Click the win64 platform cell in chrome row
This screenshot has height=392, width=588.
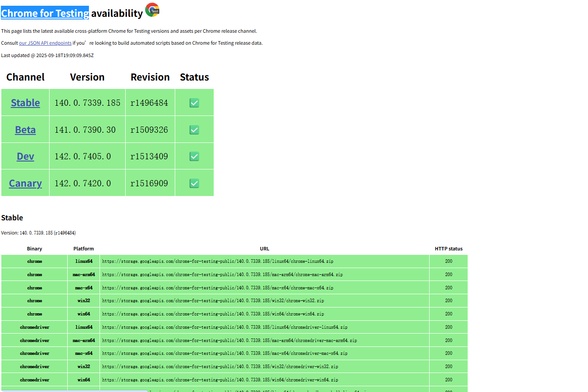(x=84, y=314)
